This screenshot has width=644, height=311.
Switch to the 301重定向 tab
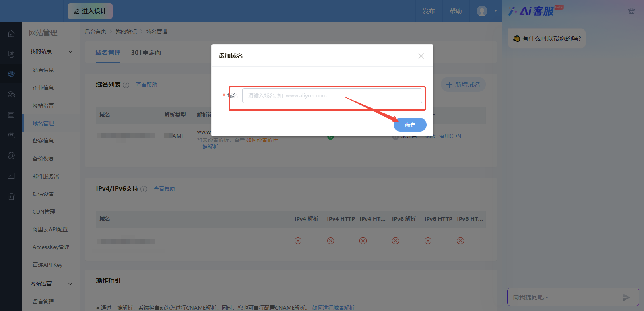point(146,53)
